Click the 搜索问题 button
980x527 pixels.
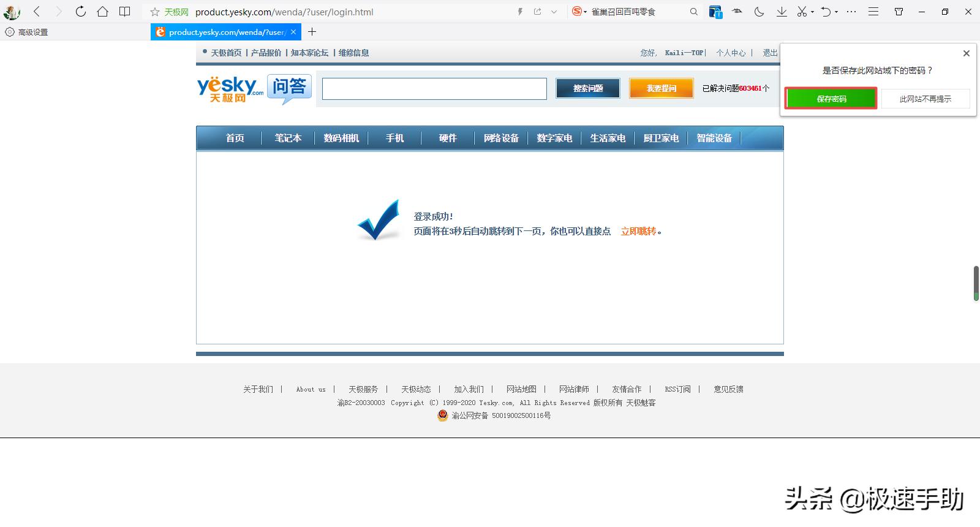tap(588, 89)
